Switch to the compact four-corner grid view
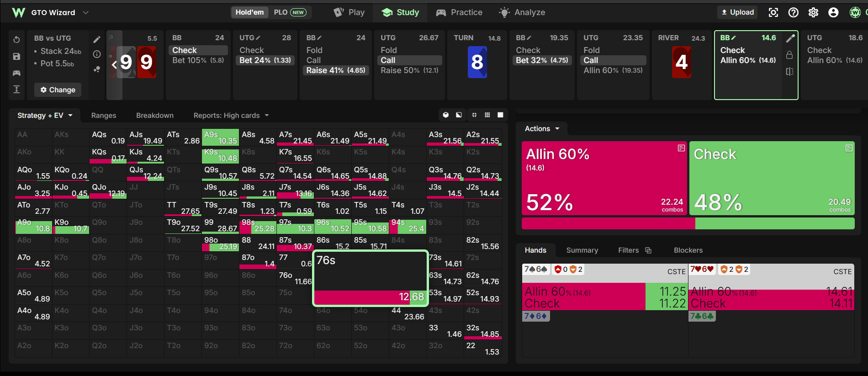This screenshot has width=868, height=376. (474, 115)
